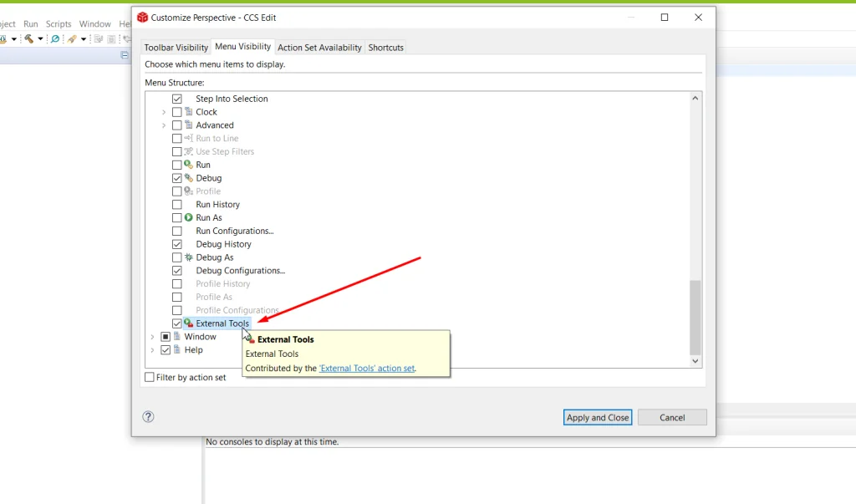Open the Run menu in main menu bar
This screenshot has height=504, width=856.
31,24
